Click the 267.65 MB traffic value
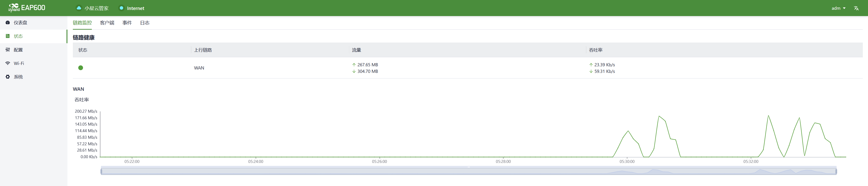This screenshot has height=186, width=868. [368, 65]
